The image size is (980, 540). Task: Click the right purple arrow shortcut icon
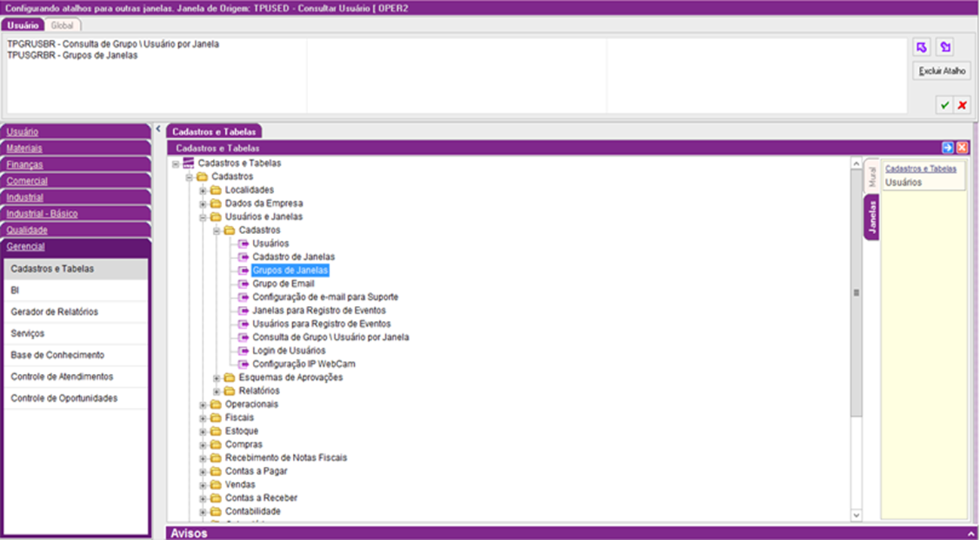(x=945, y=47)
